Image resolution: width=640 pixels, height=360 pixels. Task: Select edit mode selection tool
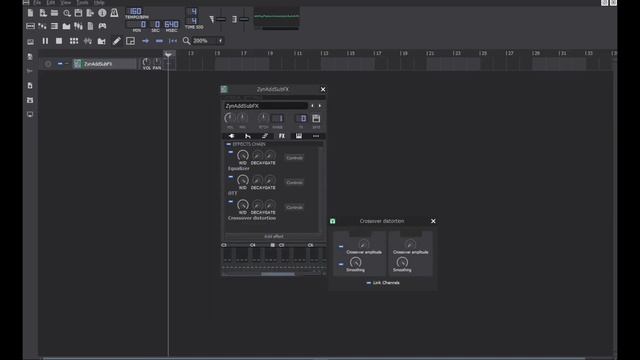pyautogui.click(x=131, y=41)
